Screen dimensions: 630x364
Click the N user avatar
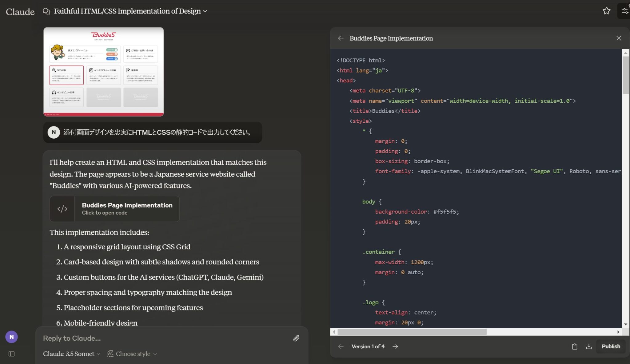point(12,337)
